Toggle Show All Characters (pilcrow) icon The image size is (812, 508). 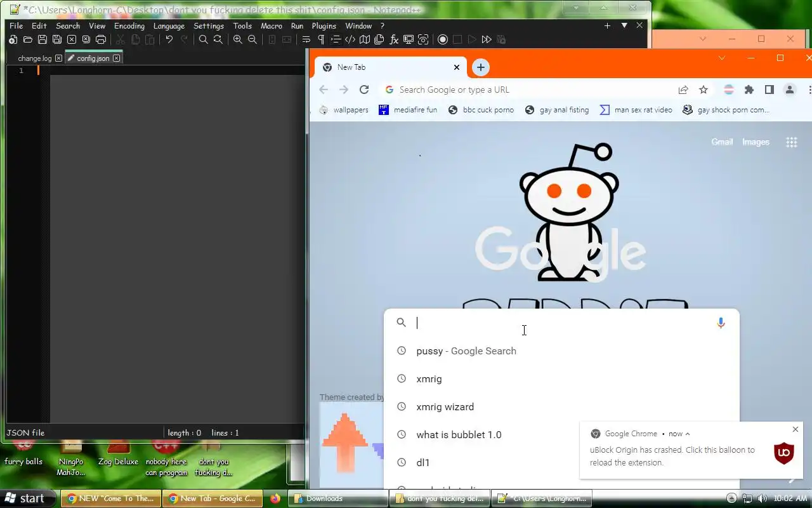(x=320, y=39)
